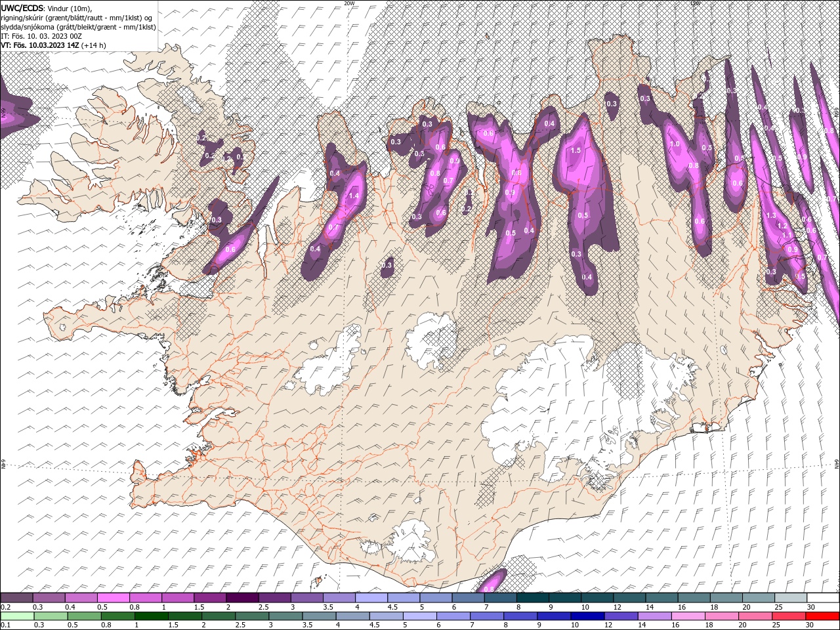Pick the light gray 25 snowfall swatch
Screen dimensions: 840x630
click(x=789, y=598)
